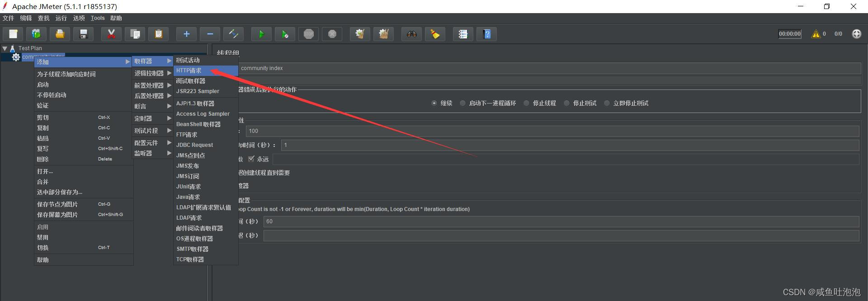Click the elapsed time 00:00:00 display
Viewport: 868px width, 301px height.
click(x=789, y=34)
